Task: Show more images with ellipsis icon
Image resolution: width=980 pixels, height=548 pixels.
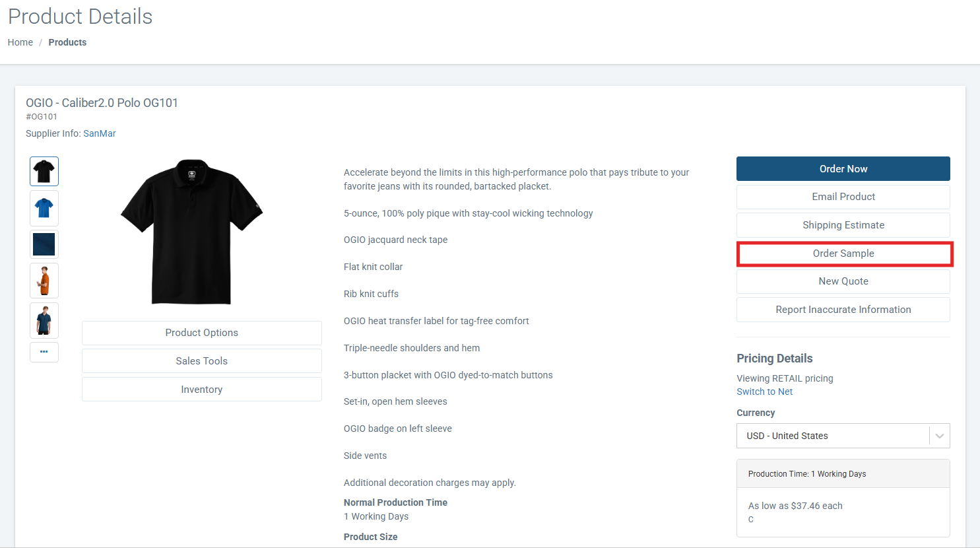Action: tap(44, 352)
